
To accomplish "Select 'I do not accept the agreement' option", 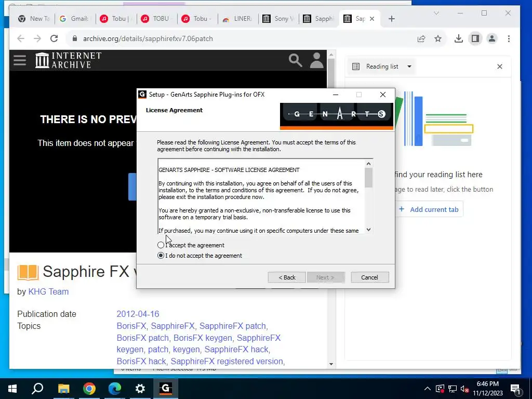I will (x=161, y=256).
